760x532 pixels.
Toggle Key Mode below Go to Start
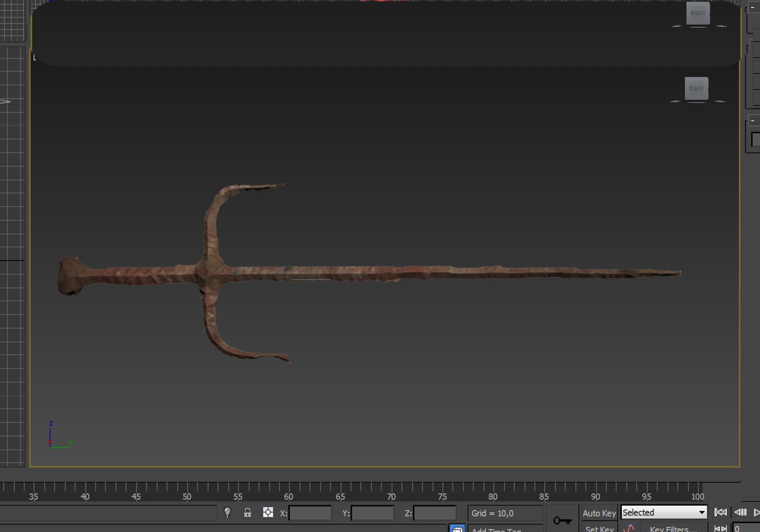(721, 529)
